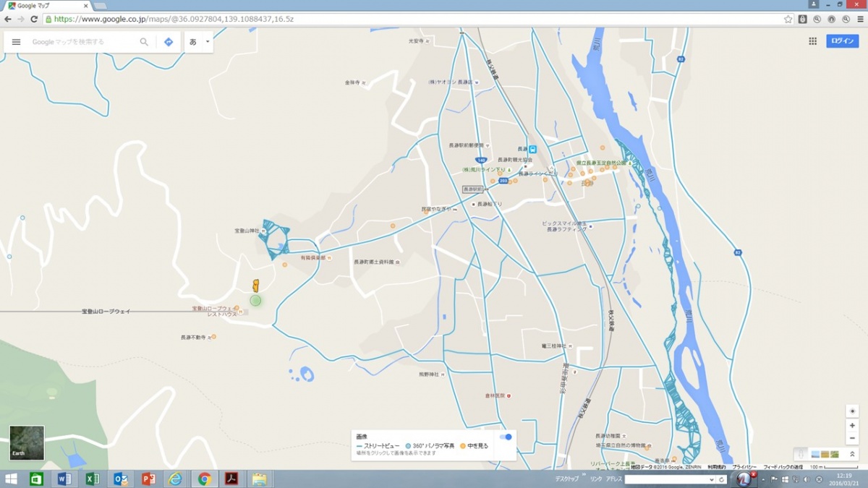Select the Google マップ browser tab
This screenshot has height=488, width=868.
coord(43,6)
